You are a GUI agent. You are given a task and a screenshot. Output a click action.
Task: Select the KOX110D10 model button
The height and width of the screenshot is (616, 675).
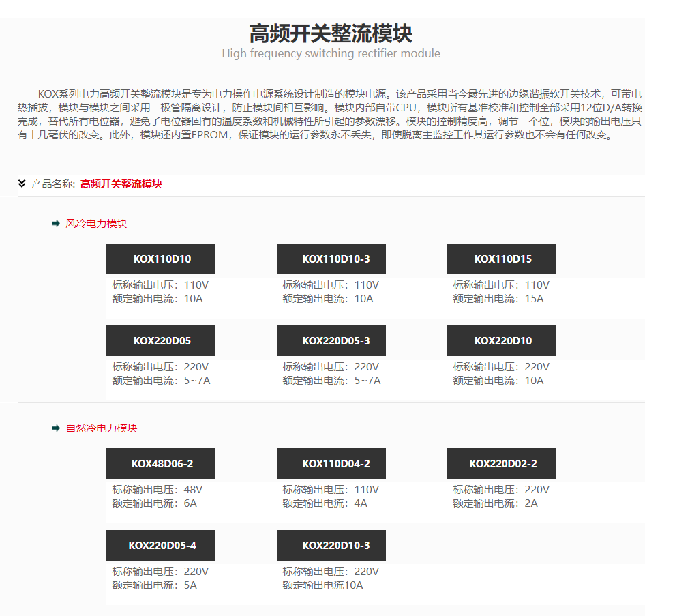click(161, 259)
